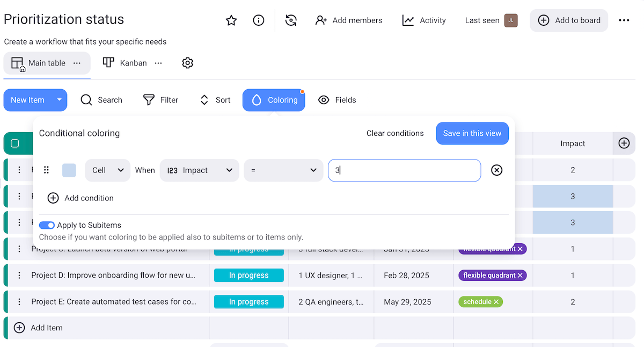Open the three-dot board options menu

click(x=624, y=20)
